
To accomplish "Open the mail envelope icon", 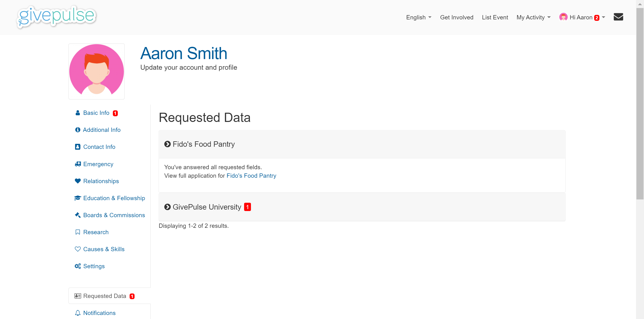I will click(618, 17).
